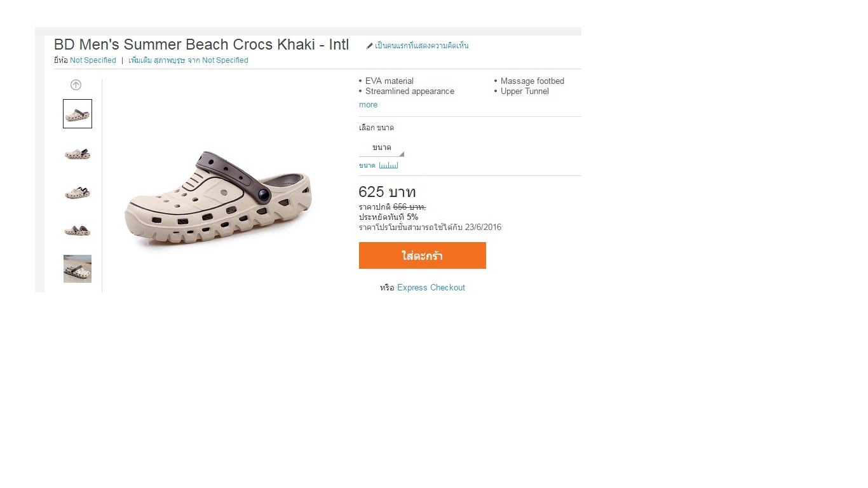Expand product features with the more link
The height and width of the screenshot is (488, 868).
tap(368, 105)
